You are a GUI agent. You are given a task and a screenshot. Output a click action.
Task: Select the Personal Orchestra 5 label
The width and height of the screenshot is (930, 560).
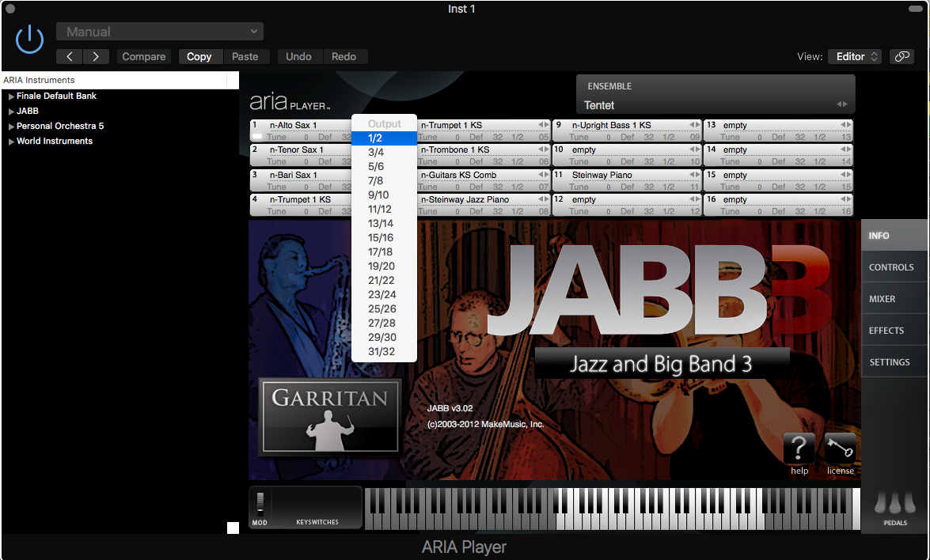pos(60,127)
